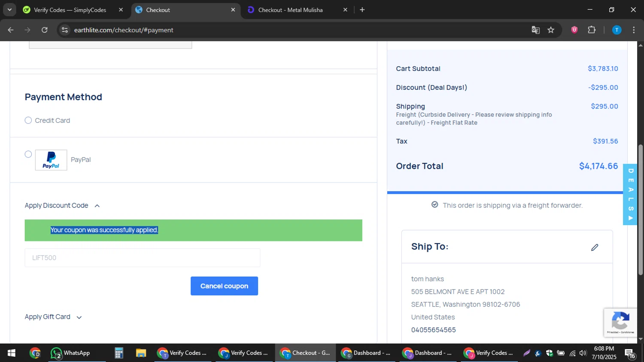Open File Explorer from the taskbar
Image resolution: width=644 pixels, height=362 pixels.
[x=141, y=353]
